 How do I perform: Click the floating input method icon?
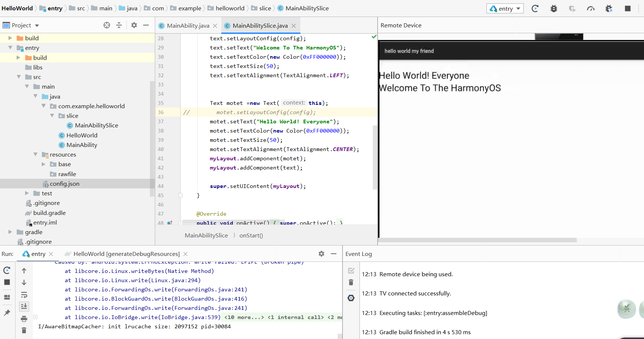point(627,309)
